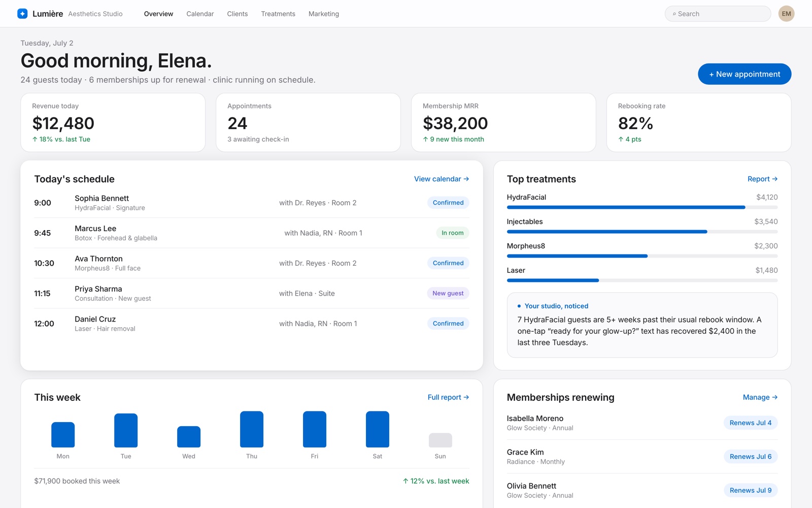The image size is (812, 508).
Task: Click the Lumière logo icon
Action: tap(22, 14)
